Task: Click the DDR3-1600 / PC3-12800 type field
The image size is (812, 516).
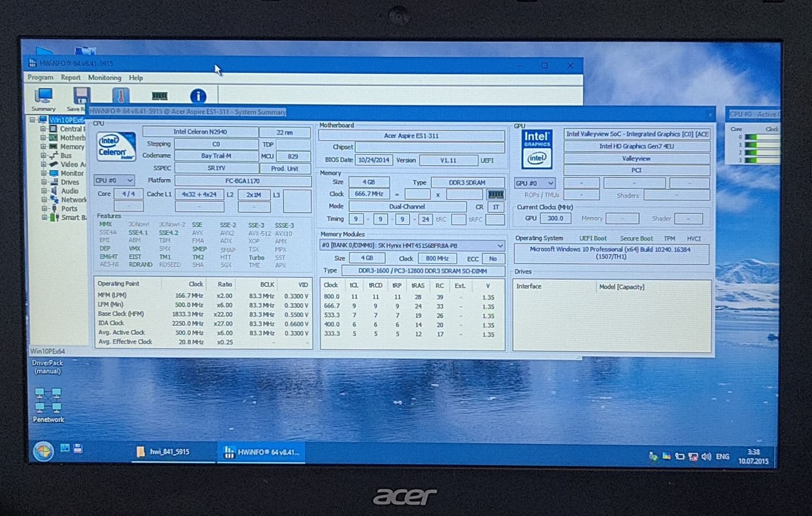Action: tap(422, 271)
